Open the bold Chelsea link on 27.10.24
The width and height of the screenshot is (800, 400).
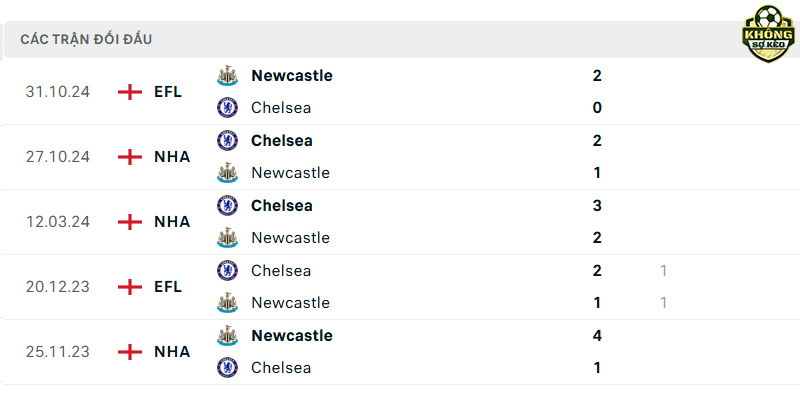(282, 140)
